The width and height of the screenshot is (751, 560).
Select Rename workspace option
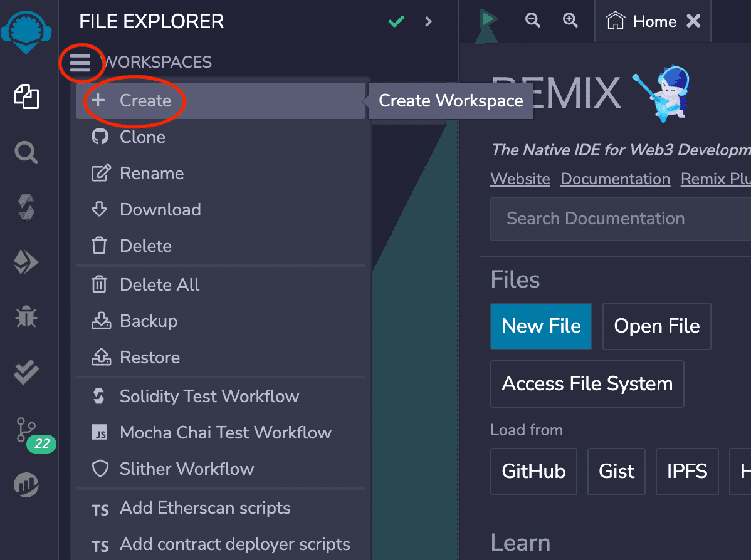pos(221,174)
